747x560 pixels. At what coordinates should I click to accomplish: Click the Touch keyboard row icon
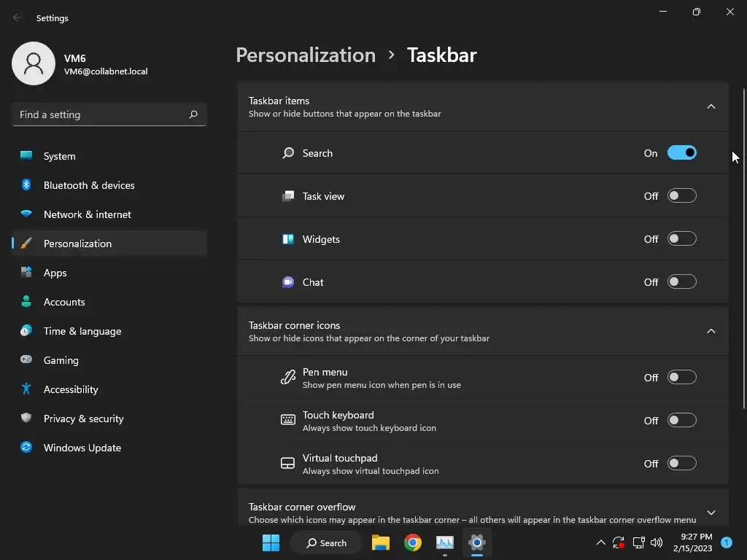[287, 419]
